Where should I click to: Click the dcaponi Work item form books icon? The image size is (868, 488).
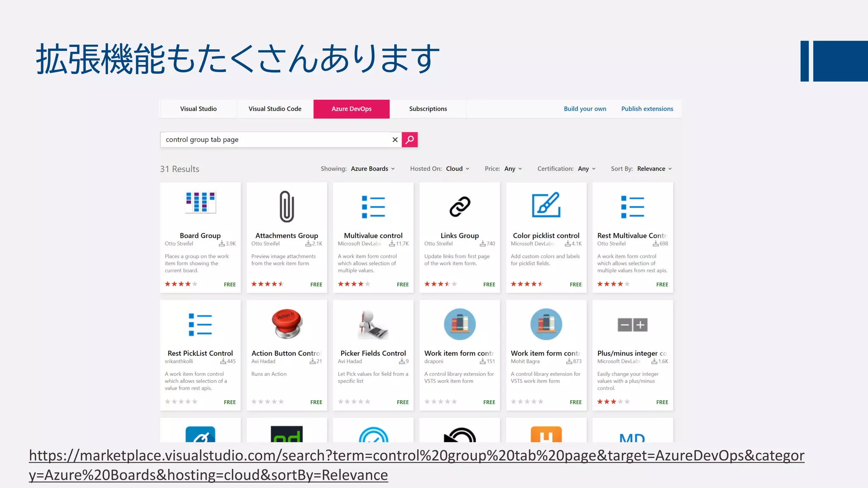tap(460, 324)
